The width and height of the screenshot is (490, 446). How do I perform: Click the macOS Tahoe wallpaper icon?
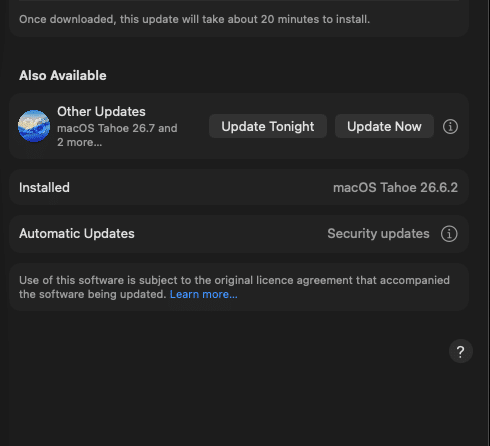pyautogui.click(x=34, y=126)
